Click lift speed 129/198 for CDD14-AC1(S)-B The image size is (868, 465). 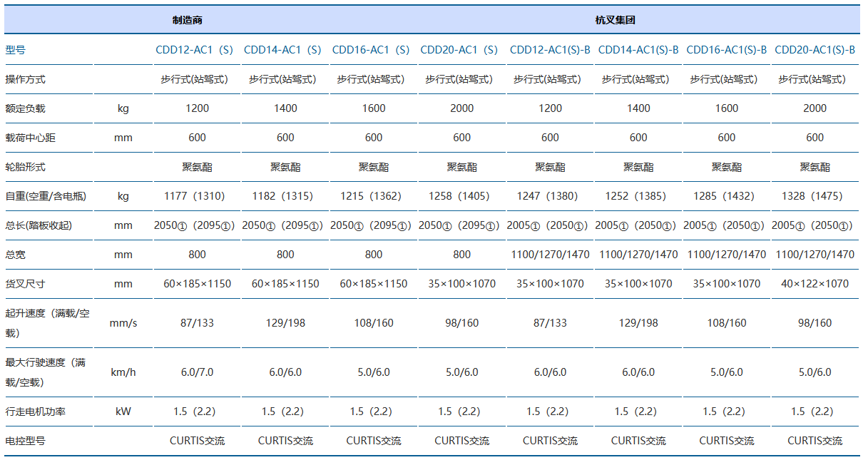click(638, 323)
